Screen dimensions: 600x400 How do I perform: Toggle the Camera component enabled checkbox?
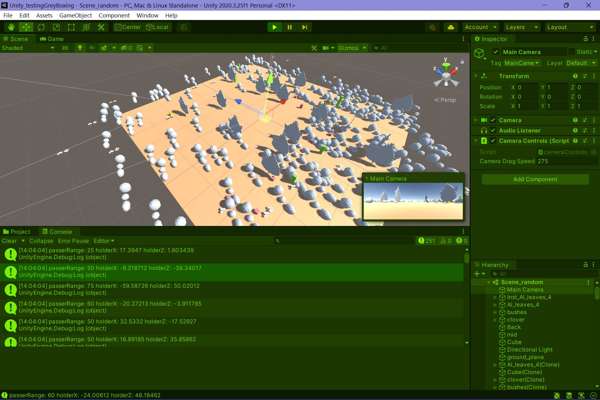click(x=493, y=120)
